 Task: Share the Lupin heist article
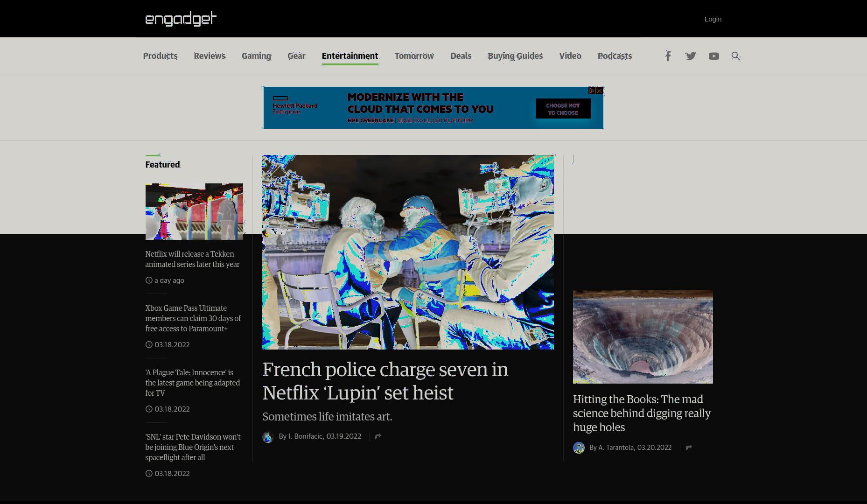[378, 436]
